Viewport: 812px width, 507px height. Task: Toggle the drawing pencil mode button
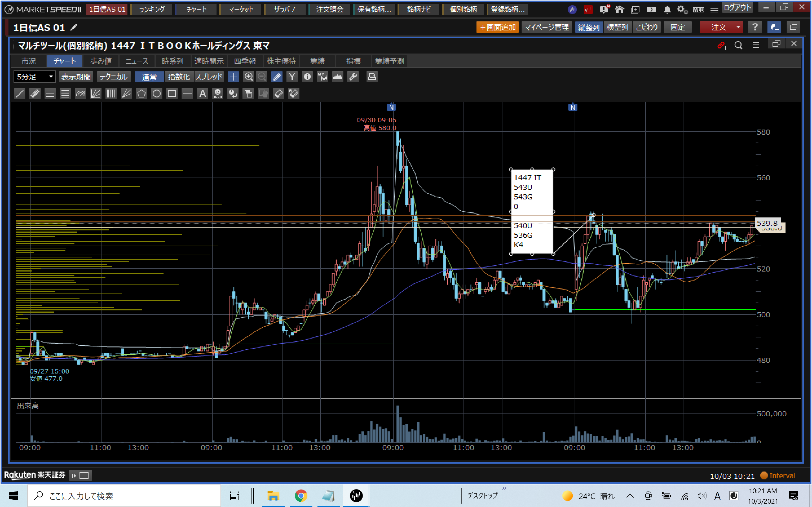tap(277, 77)
